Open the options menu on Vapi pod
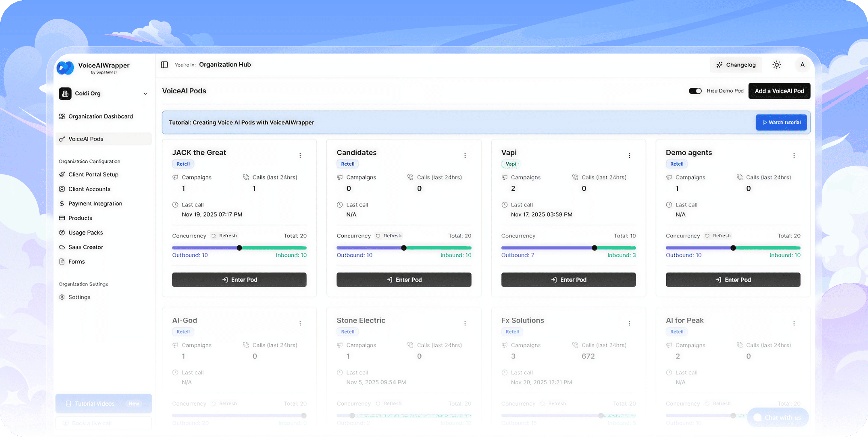Viewport: 868px width, 437px height. pos(629,155)
